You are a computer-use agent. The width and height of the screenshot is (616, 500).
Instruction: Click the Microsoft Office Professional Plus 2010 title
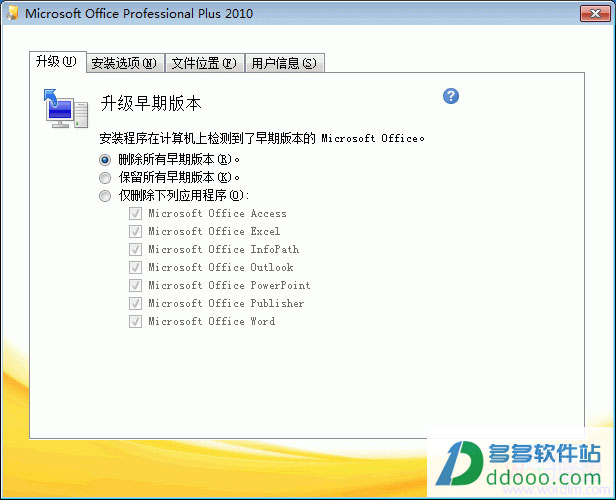[139, 14]
